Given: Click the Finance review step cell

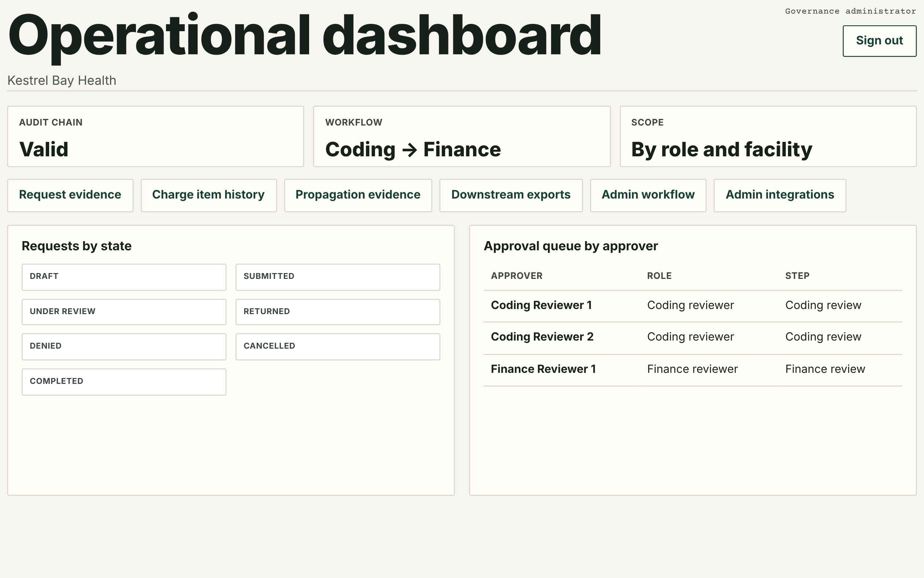Looking at the screenshot, I should (x=825, y=369).
